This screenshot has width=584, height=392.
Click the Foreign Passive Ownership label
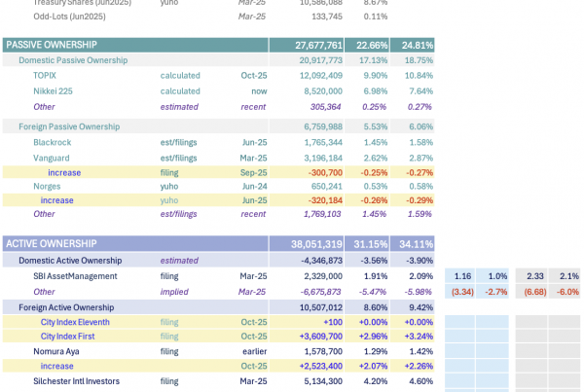[69, 126]
